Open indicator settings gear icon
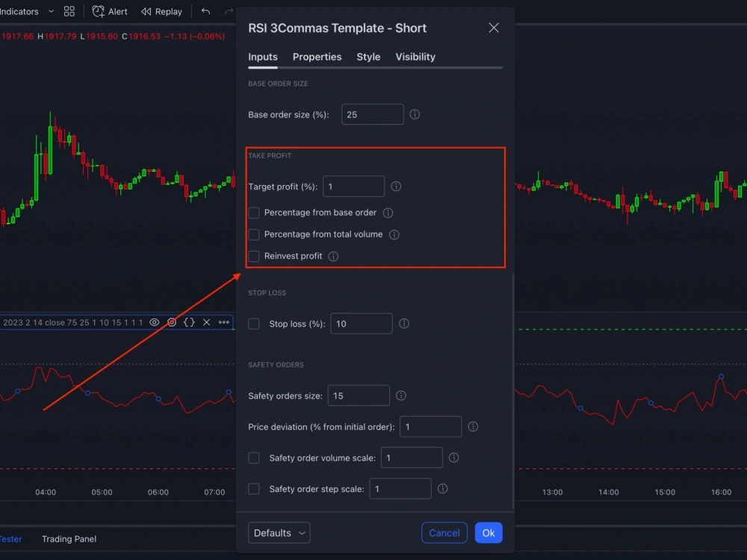This screenshot has height=560, width=747. 172,323
